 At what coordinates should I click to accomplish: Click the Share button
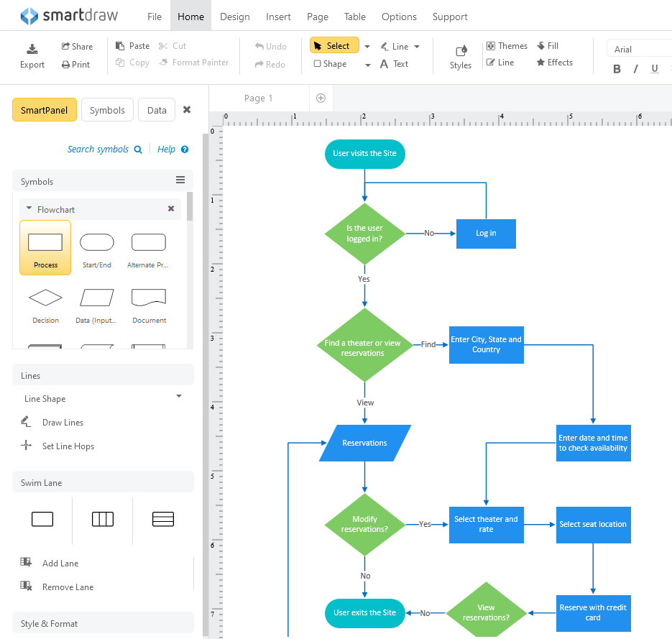coord(77,46)
